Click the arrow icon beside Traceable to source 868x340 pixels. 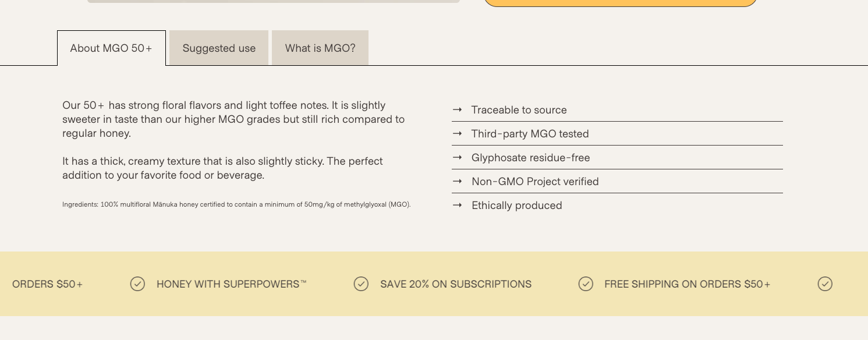point(458,109)
